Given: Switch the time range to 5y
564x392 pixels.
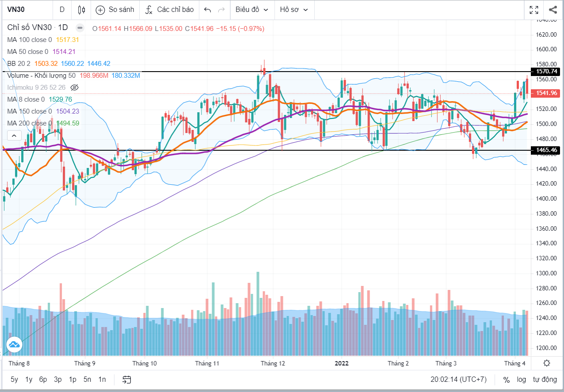Looking at the screenshot, I should coord(14,379).
